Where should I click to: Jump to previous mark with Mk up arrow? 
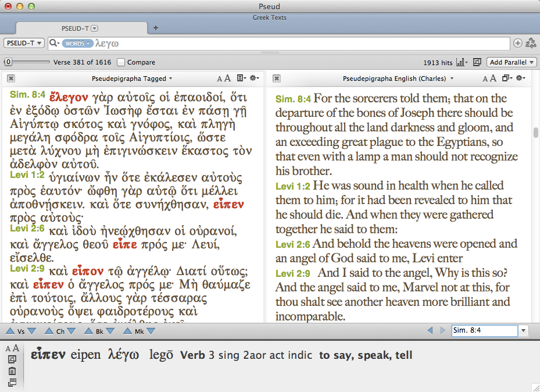coord(128,331)
